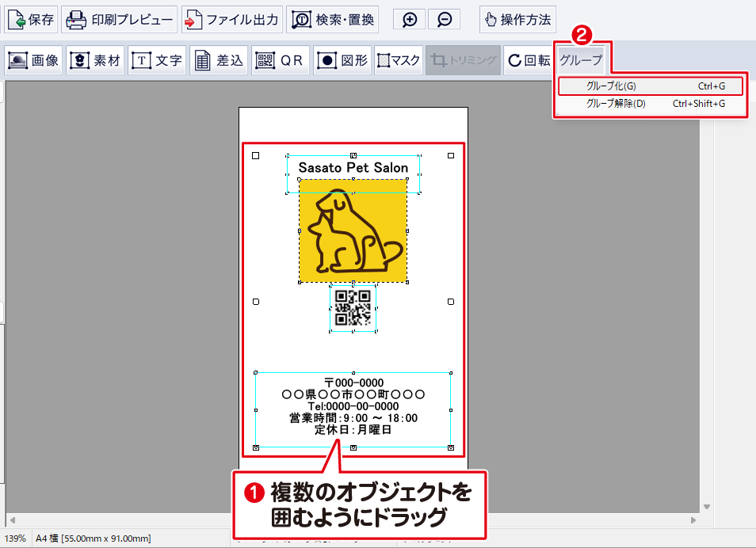Select the QR code object on card
The height and width of the screenshot is (548, 756).
[353, 308]
